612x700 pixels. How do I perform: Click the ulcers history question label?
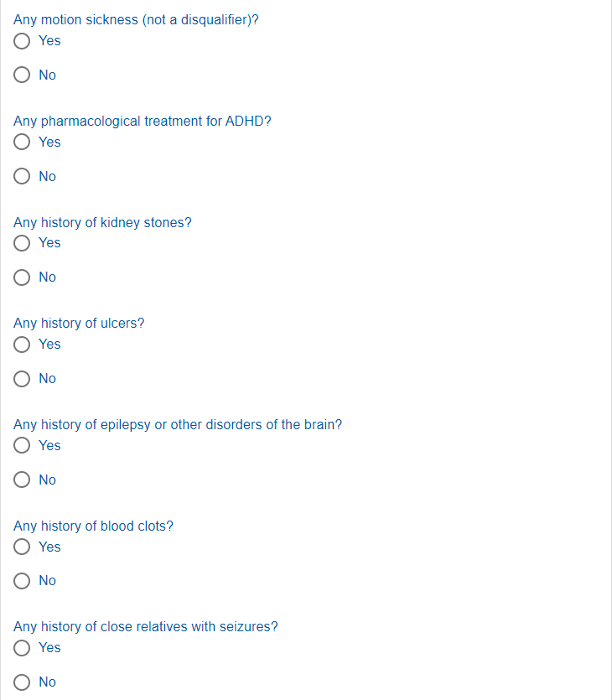pyautogui.click(x=79, y=323)
